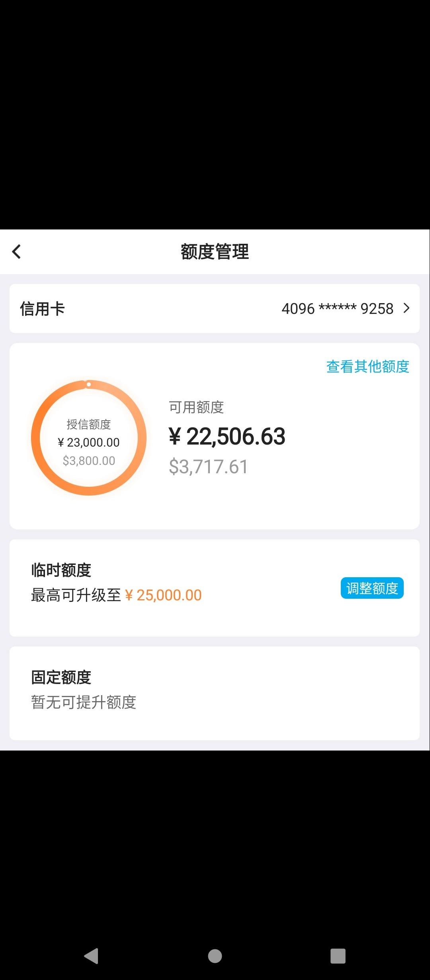Tap the 临时额度 section title

61,570
